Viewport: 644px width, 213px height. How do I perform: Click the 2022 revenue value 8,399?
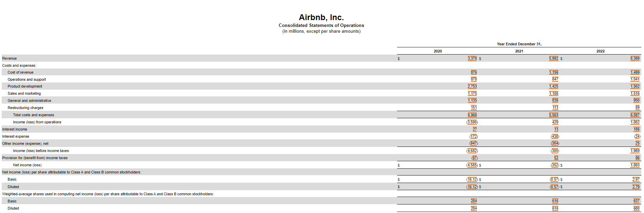635,58
